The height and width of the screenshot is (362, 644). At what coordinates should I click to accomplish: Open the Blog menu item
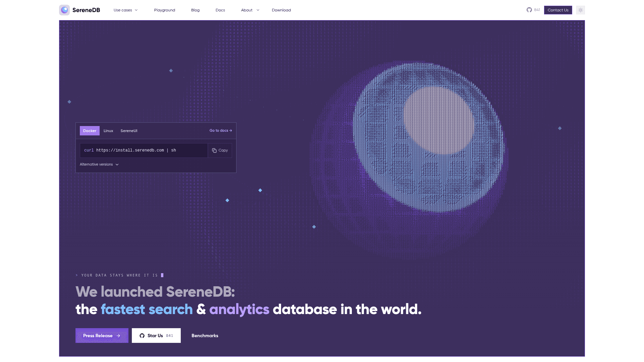coord(195,10)
